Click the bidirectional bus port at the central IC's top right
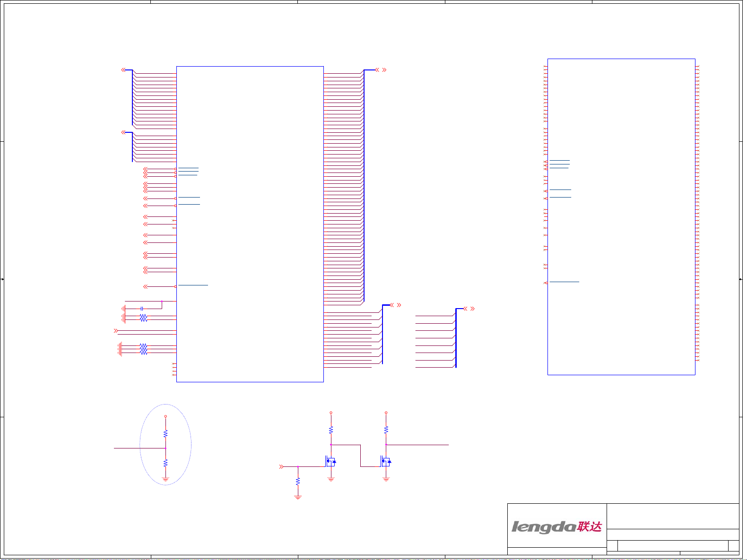The width and height of the screenshot is (747, 560). point(381,70)
